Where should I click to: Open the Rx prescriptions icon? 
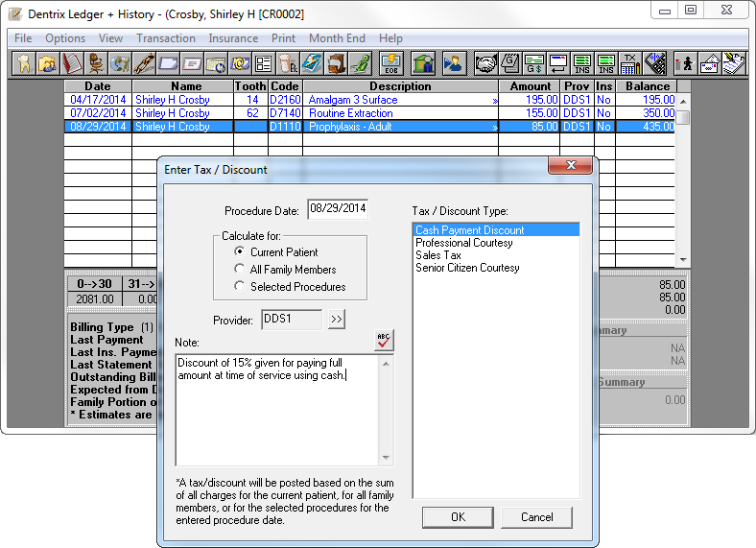pos(288,63)
